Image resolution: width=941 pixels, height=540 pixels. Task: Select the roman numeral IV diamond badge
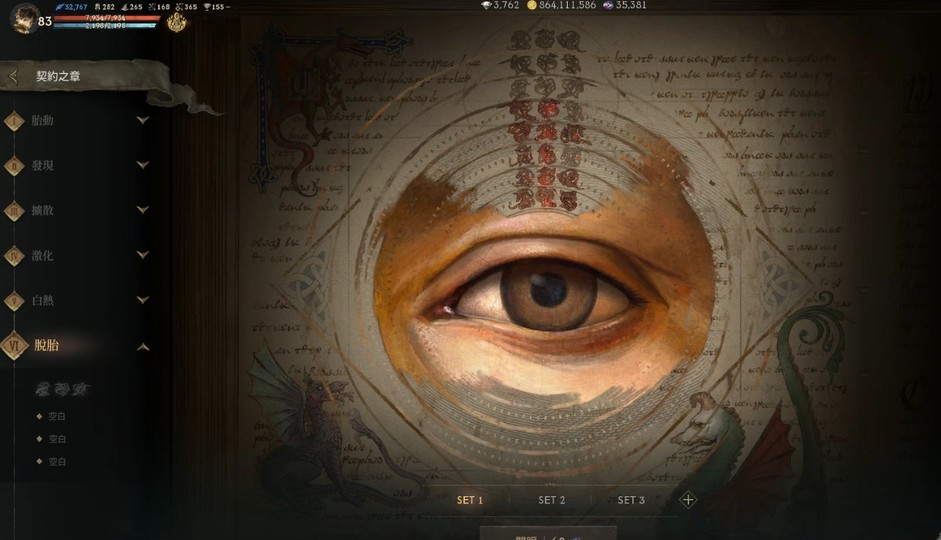14,256
